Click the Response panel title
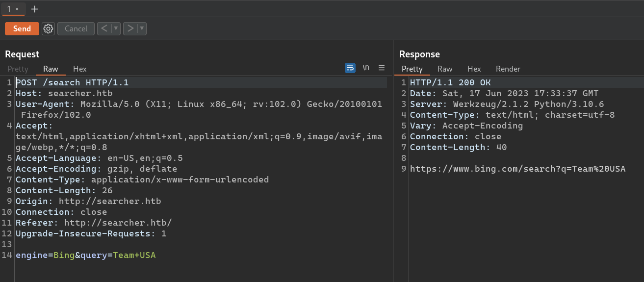 [x=419, y=54]
